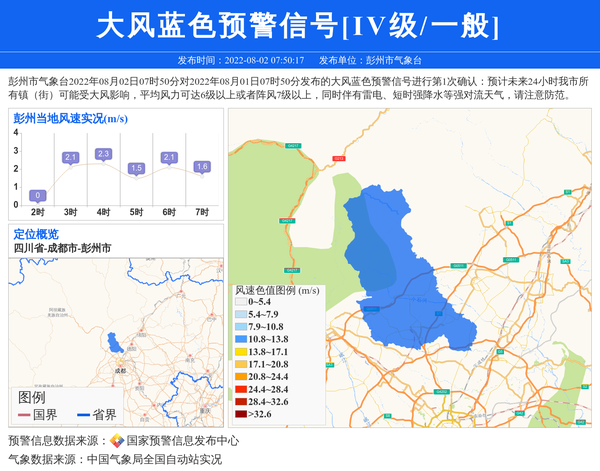
Task: Select the 0 value marker at 2时
Action: tap(37, 195)
